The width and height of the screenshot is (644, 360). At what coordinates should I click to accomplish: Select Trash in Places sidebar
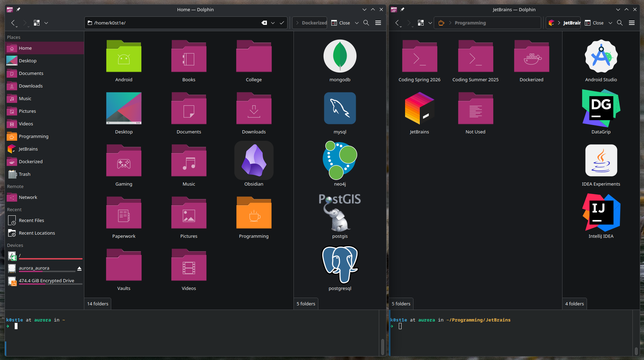[x=44, y=174]
